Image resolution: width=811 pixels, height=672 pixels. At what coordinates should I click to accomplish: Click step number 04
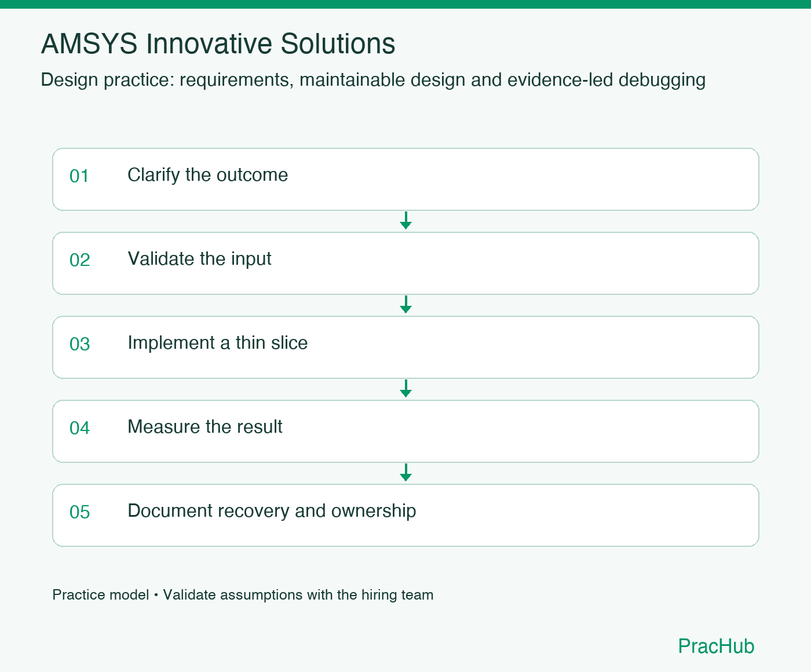tap(79, 428)
